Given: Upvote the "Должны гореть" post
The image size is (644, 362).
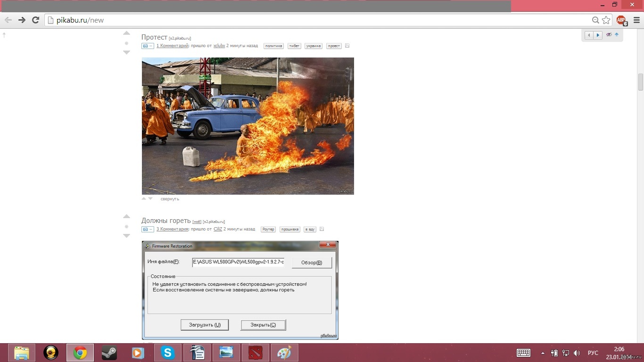Looking at the screenshot, I should 126,216.
